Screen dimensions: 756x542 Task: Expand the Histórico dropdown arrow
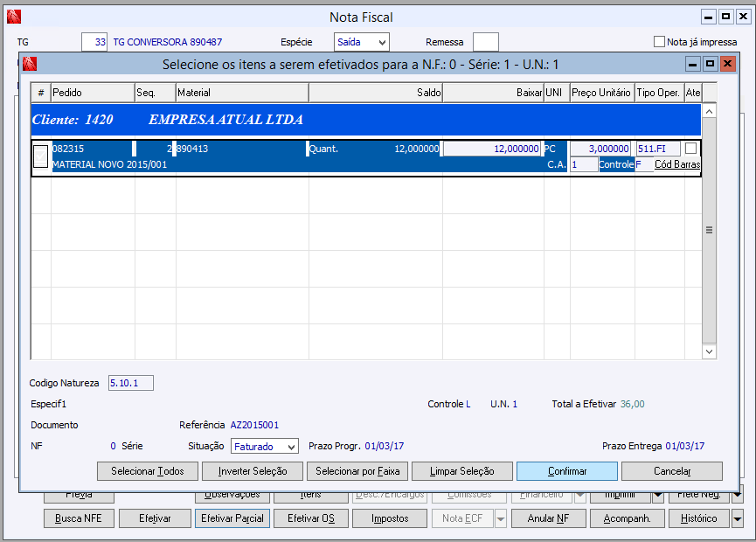click(737, 519)
